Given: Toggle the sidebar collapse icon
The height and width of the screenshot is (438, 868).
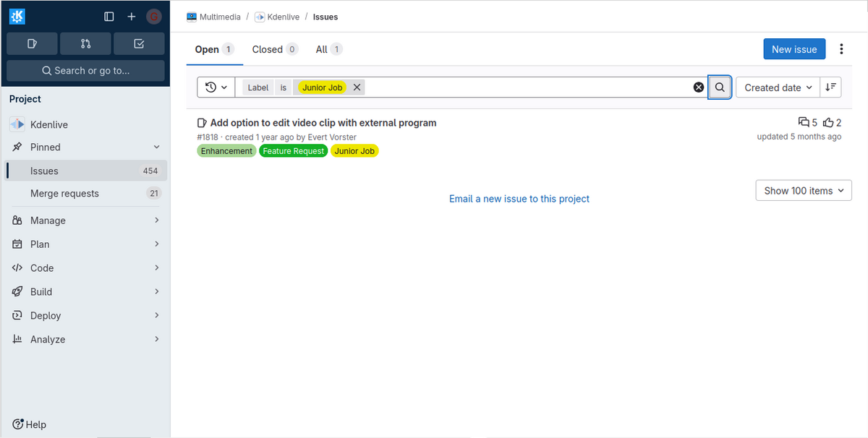Looking at the screenshot, I should pyautogui.click(x=109, y=17).
